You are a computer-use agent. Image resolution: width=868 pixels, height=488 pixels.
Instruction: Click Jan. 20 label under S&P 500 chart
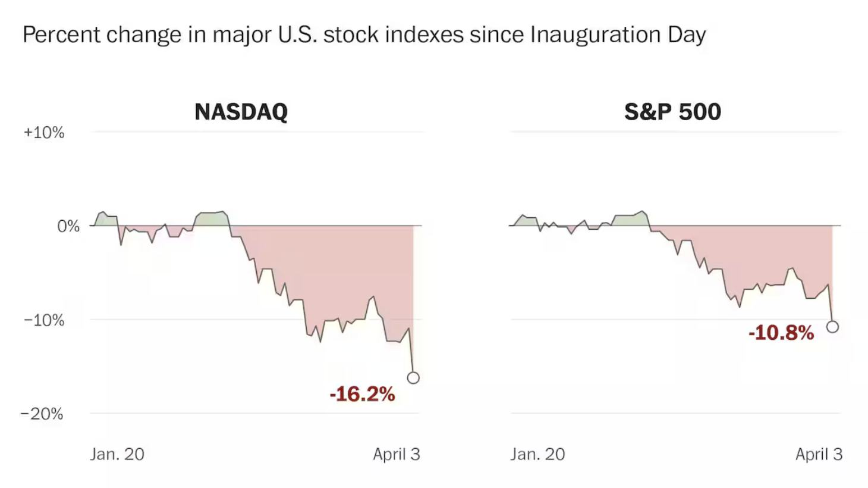click(x=537, y=454)
